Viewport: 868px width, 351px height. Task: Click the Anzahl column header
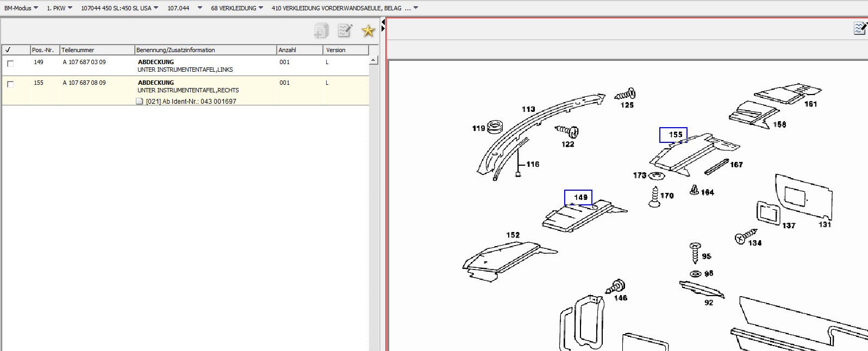tap(300, 49)
